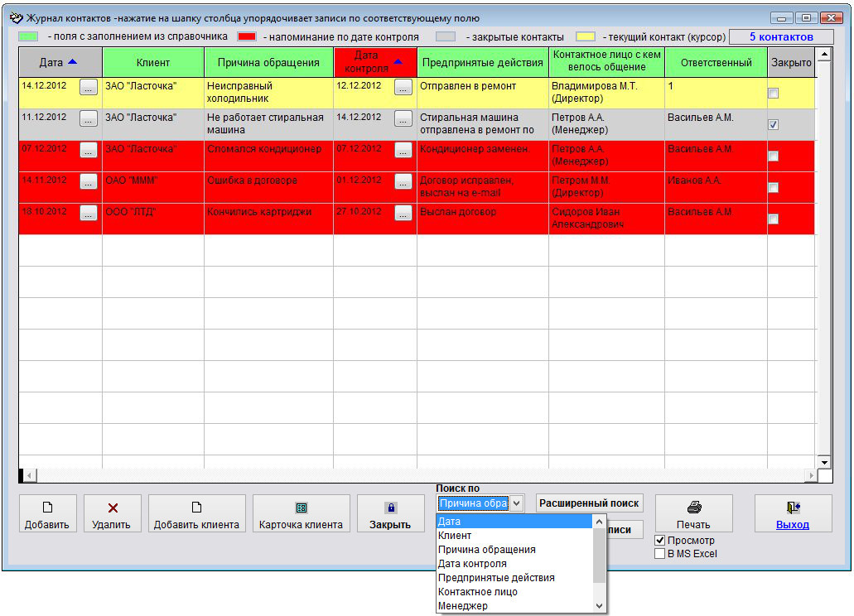Click the Владимирова М.Т. (Директор) contact cell
The height and width of the screenshot is (616, 854).
pos(606,93)
